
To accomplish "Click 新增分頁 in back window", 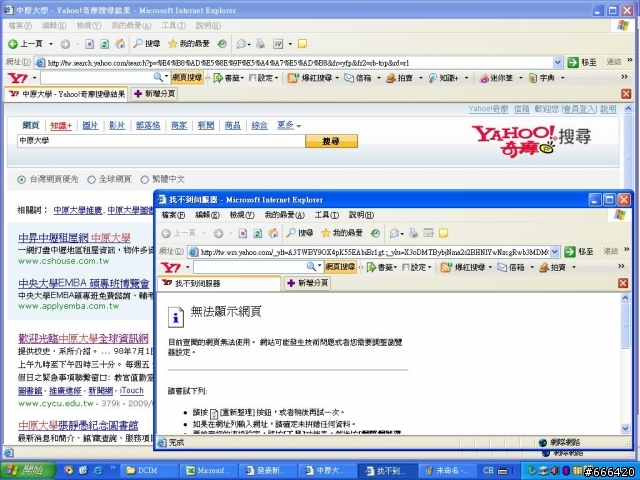I will [x=154, y=93].
